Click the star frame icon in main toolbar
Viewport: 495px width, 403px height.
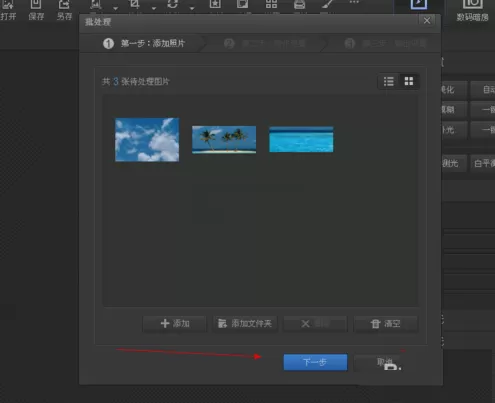point(215,4)
